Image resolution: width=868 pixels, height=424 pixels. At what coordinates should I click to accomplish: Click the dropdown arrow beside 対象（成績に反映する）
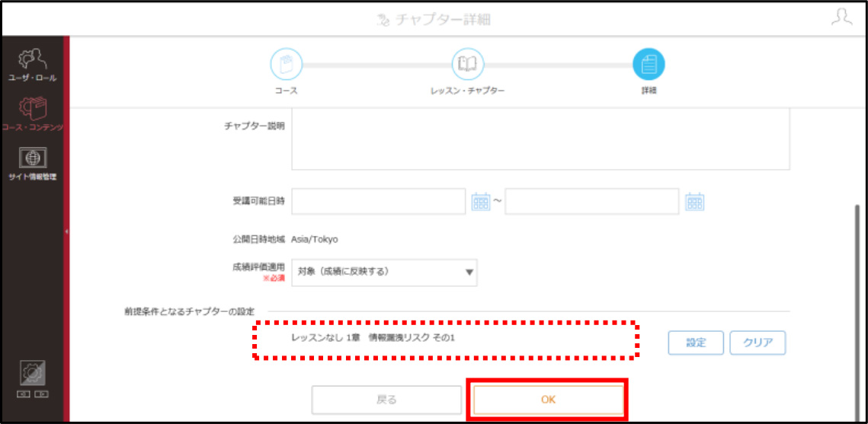click(x=469, y=272)
